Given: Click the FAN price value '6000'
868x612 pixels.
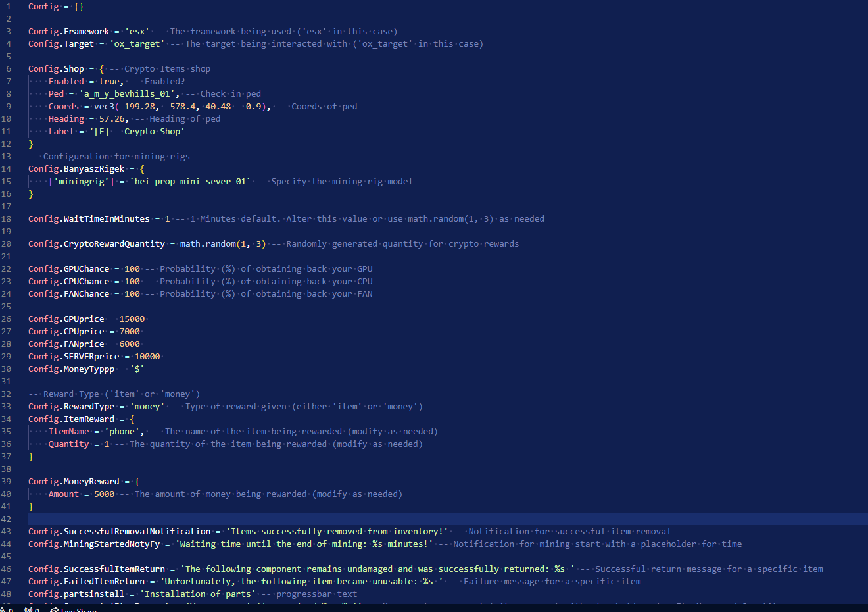Looking at the screenshot, I should [x=130, y=344].
